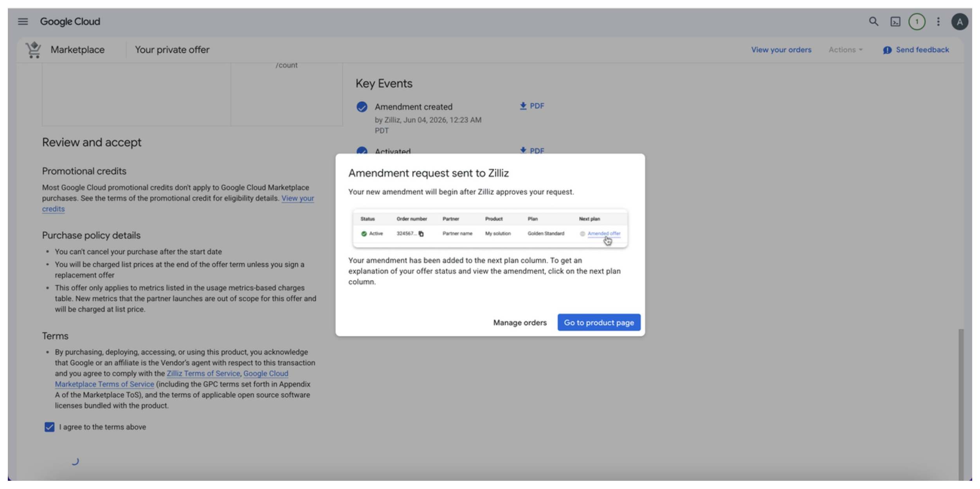Go to Marketplace home label

[x=77, y=50]
